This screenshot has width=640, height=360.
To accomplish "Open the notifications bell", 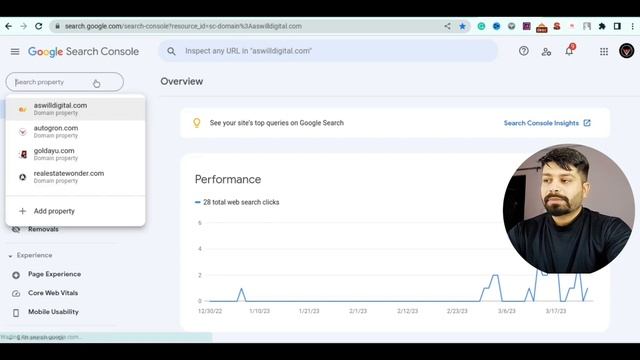I will tap(569, 51).
